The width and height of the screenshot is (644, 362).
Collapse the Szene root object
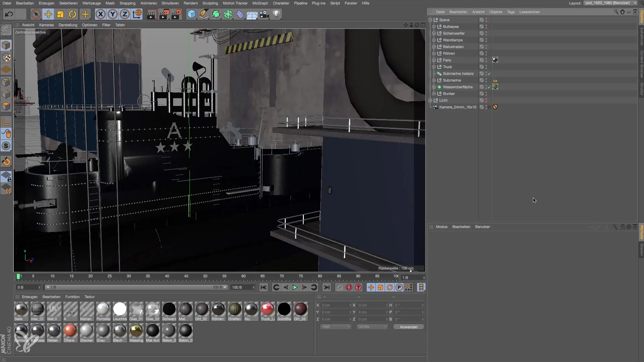430,20
